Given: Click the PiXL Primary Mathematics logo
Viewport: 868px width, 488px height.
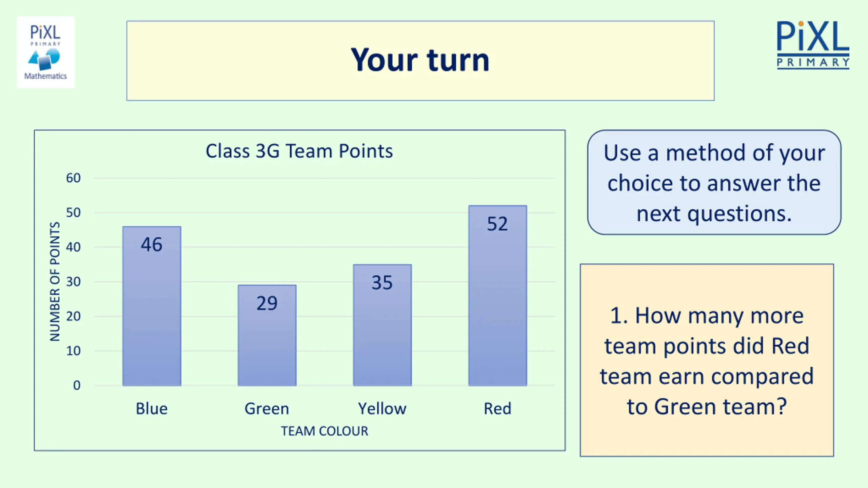Looking at the screenshot, I should pos(46,52).
